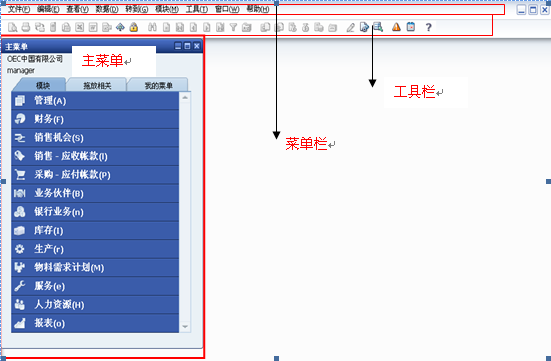Click the main menu scrollbar down arrow
The width and height of the screenshot is (551, 361).
tap(185, 327)
